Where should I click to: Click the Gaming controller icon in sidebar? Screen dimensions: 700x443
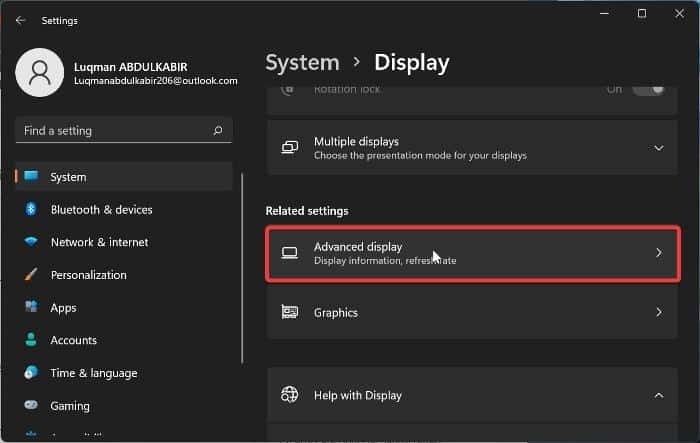click(x=31, y=405)
